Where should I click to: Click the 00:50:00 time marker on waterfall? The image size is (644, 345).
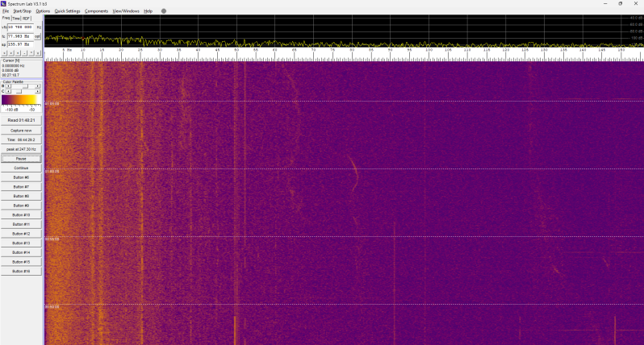(x=52, y=307)
